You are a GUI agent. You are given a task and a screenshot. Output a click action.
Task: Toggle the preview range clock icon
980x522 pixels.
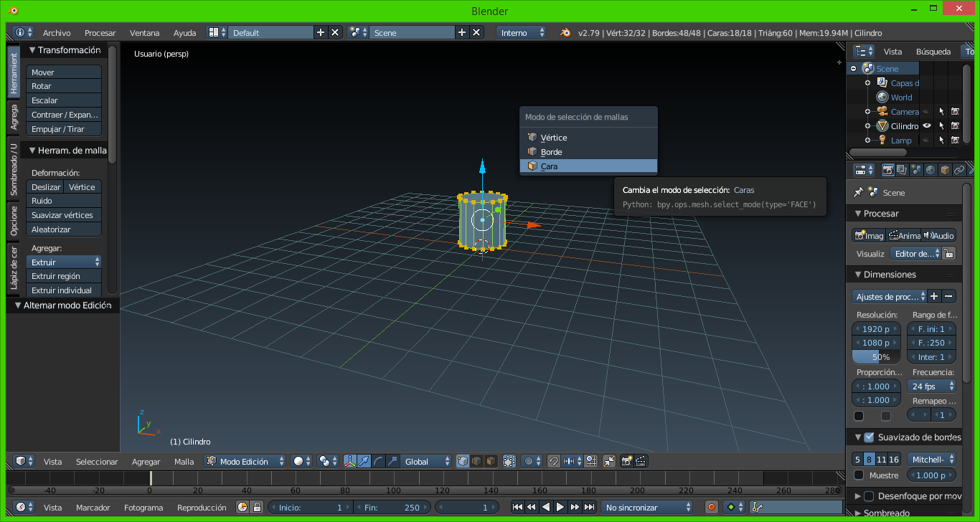(242, 507)
